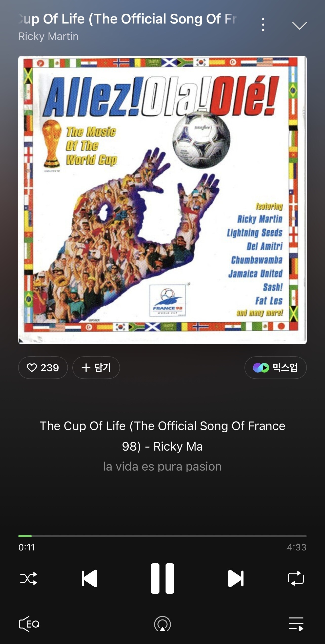The width and height of the screenshot is (325, 644).
Task: Skip to the previous track
Action: click(89, 578)
